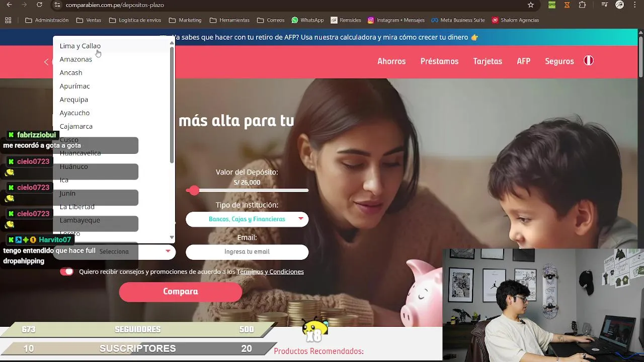The image size is (644, 362).
Task: Click the Peru flag icon in site header
Action: (x=588, y=61)
